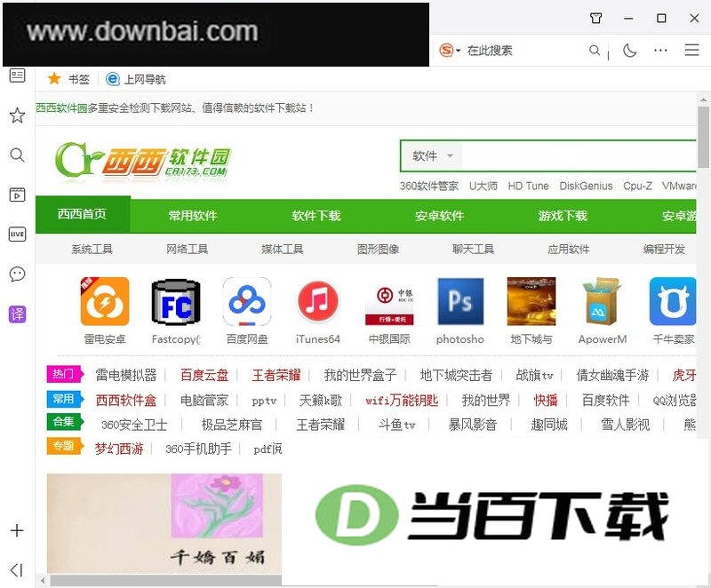This screenshot has width=711, height=588.
Task: Open the 游戏下载 tab
Action: [563, 216]
